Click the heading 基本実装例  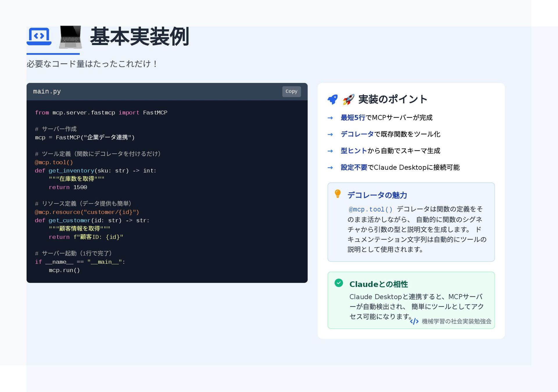tap(139, 37)
